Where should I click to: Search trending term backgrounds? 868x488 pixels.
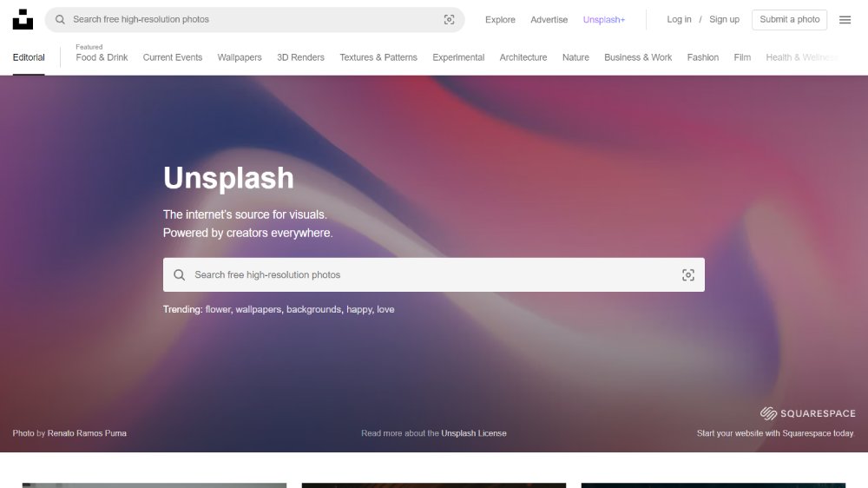pyautogui.click(x=314, y=309)
